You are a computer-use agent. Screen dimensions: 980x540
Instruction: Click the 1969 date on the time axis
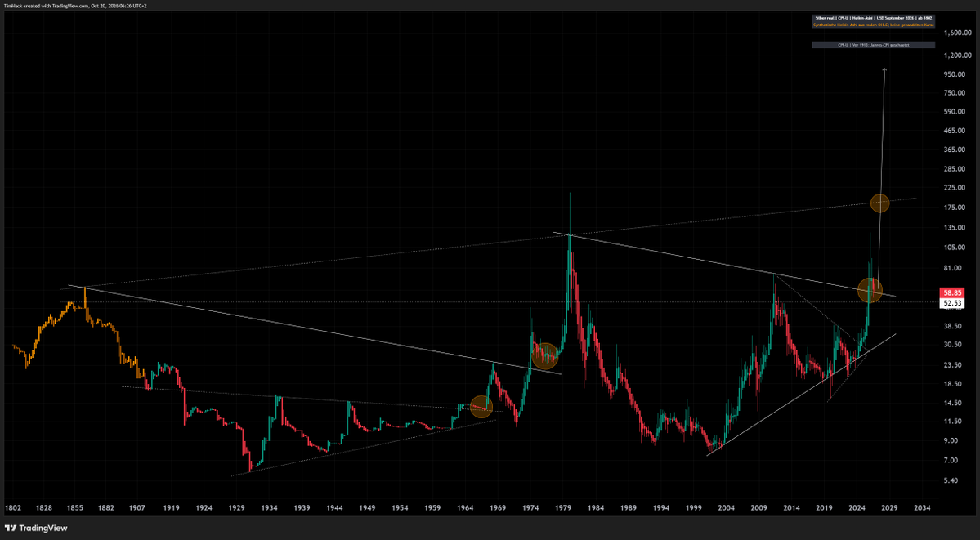click(x=498, y=508)
